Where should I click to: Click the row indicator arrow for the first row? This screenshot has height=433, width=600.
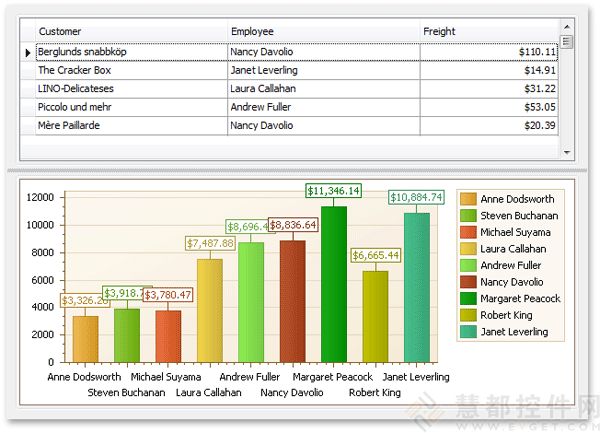tap(27, 52)
